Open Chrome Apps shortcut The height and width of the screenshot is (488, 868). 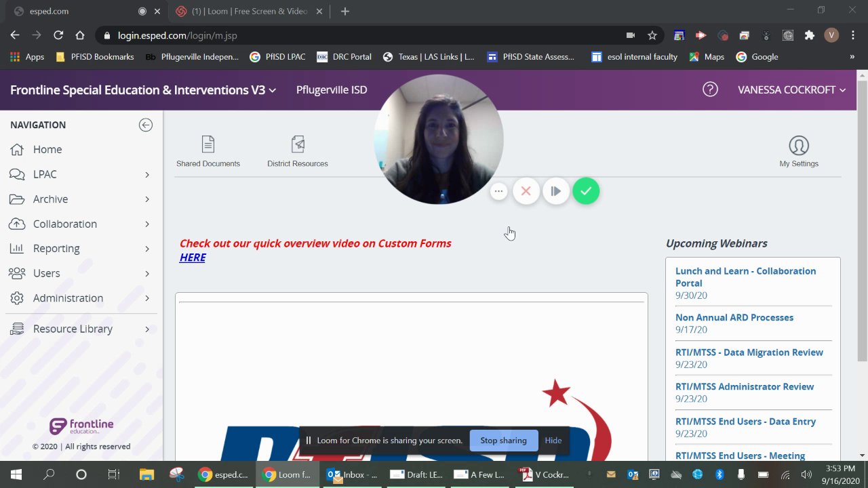[27, 57]
